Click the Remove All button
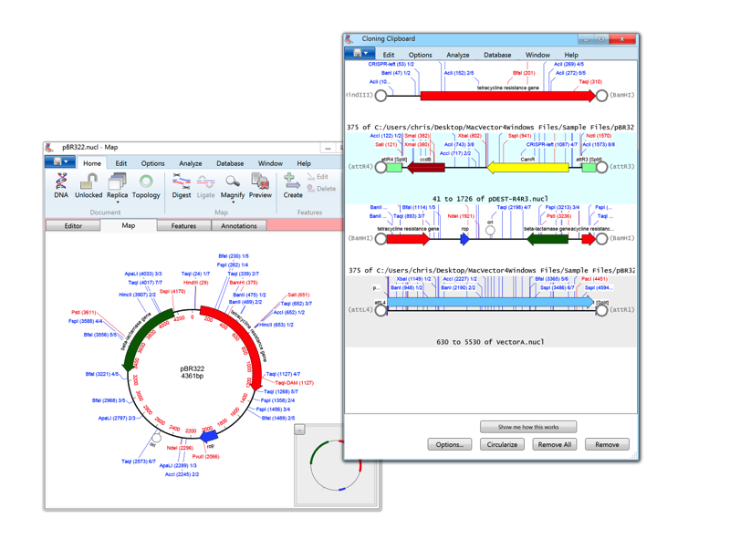 (554, 444)
